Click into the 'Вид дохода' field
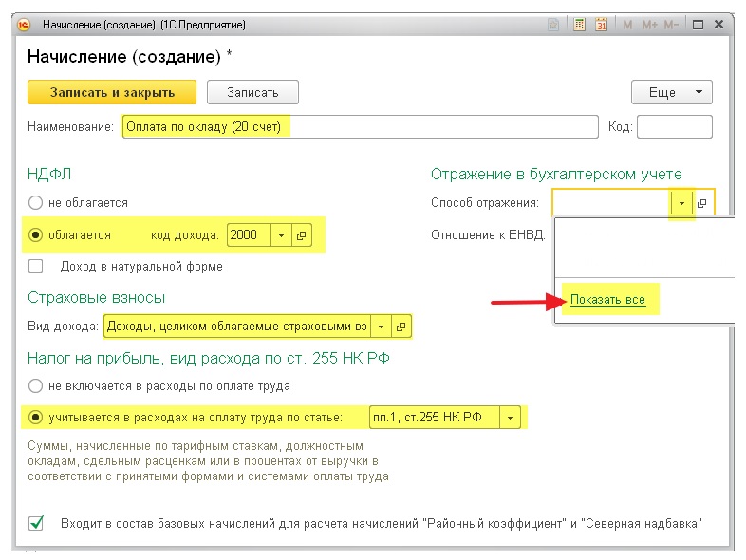Screen dimensions: 746x560 click(237, 327)
